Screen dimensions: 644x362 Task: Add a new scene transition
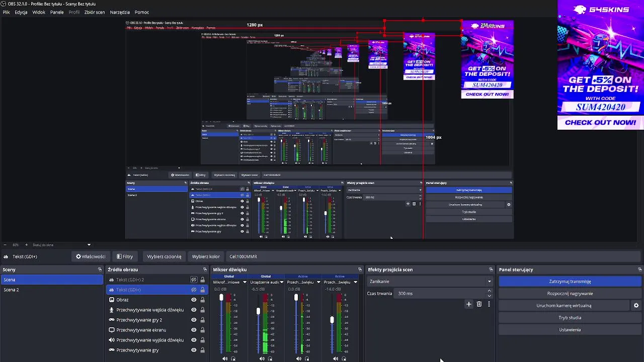(469, 304)
